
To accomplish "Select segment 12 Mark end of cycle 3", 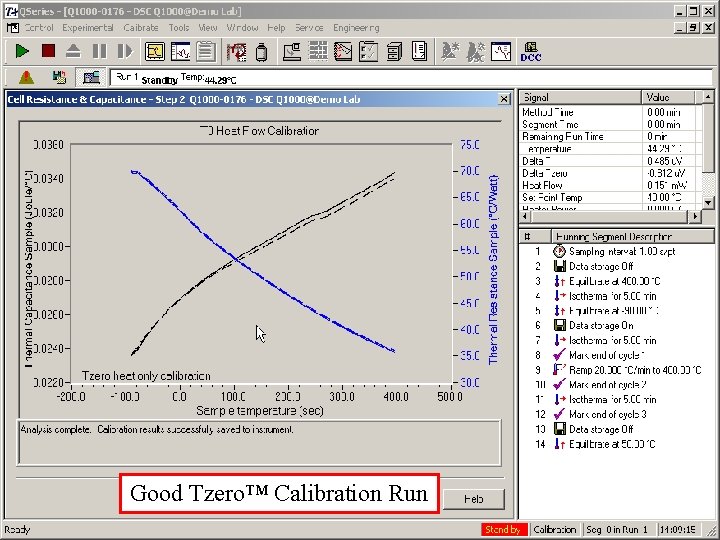I will click(x=615, y=415).
